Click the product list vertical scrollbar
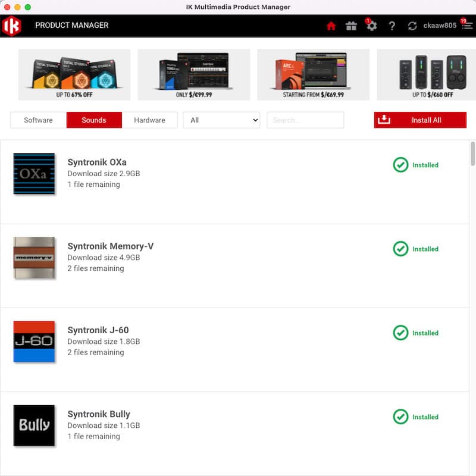Screen dimensions: 476x476 click(472, 154)
